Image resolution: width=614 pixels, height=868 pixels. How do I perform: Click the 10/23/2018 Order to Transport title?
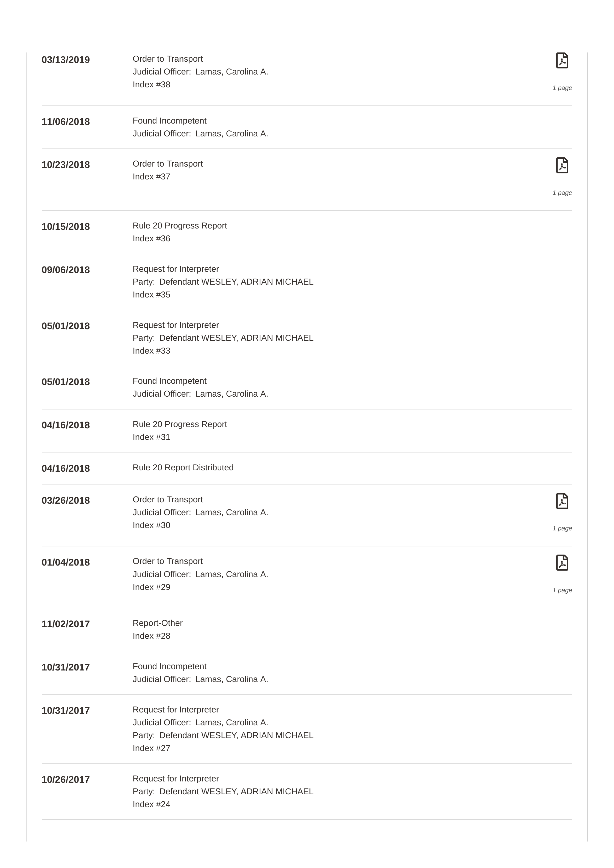[x=167, y=164]
